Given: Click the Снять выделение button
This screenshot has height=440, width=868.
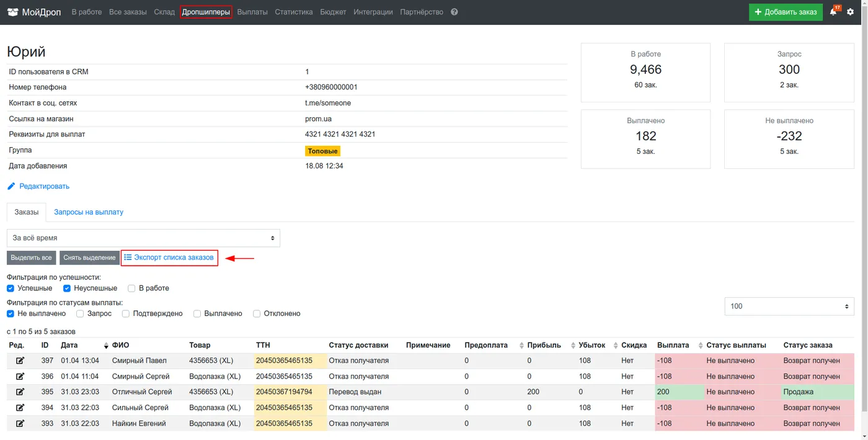Looking at the screenshot, I should tap(90, 258).
